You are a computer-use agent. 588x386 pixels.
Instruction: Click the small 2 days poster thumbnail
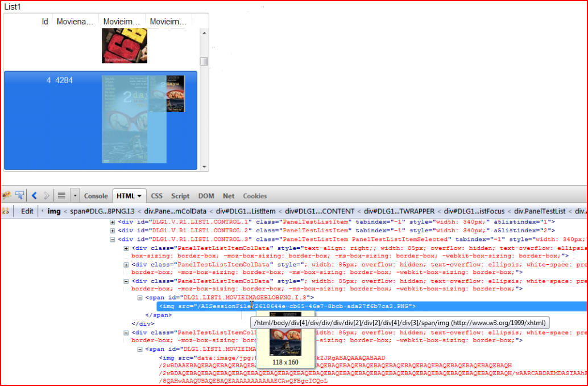coord(167,93)
